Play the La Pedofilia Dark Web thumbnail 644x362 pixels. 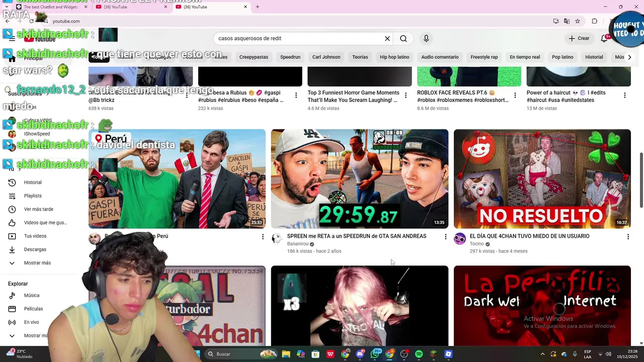click(542, 306)
